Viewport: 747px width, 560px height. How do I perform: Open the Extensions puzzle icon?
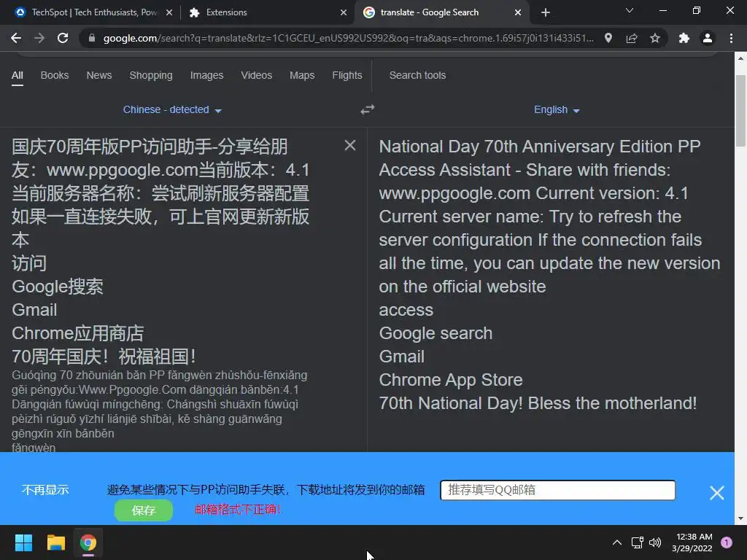pyautogui.click(x=684, y=38)
